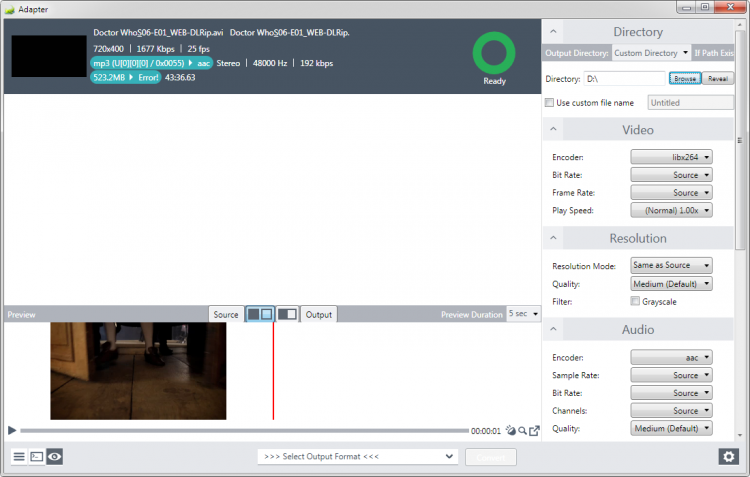Open the audio Quality dropdown
The image size is (750, 477).
(x=672, y=428)
